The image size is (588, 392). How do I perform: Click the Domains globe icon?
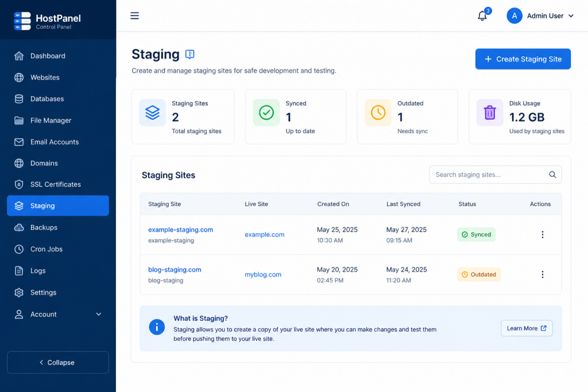19,164
